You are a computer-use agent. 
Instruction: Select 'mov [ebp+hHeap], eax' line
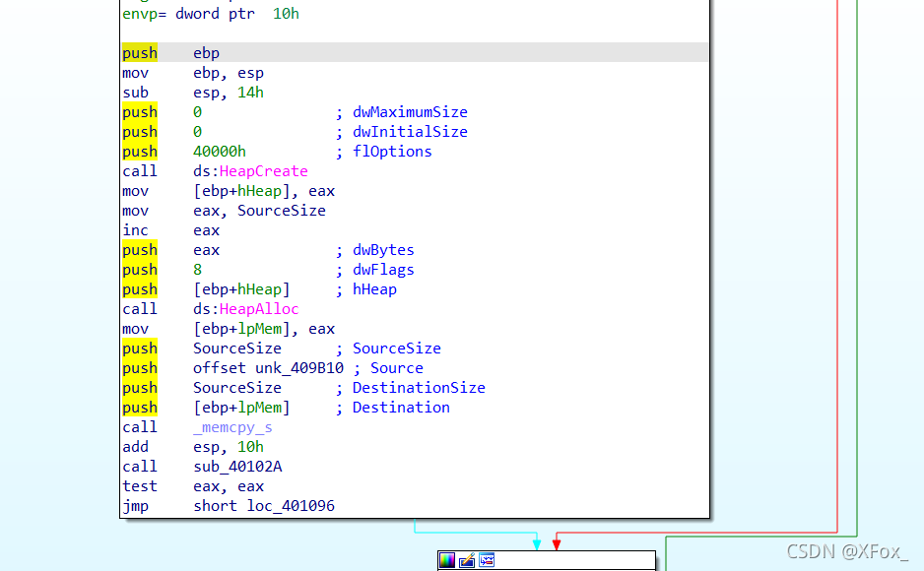point(229,191)
